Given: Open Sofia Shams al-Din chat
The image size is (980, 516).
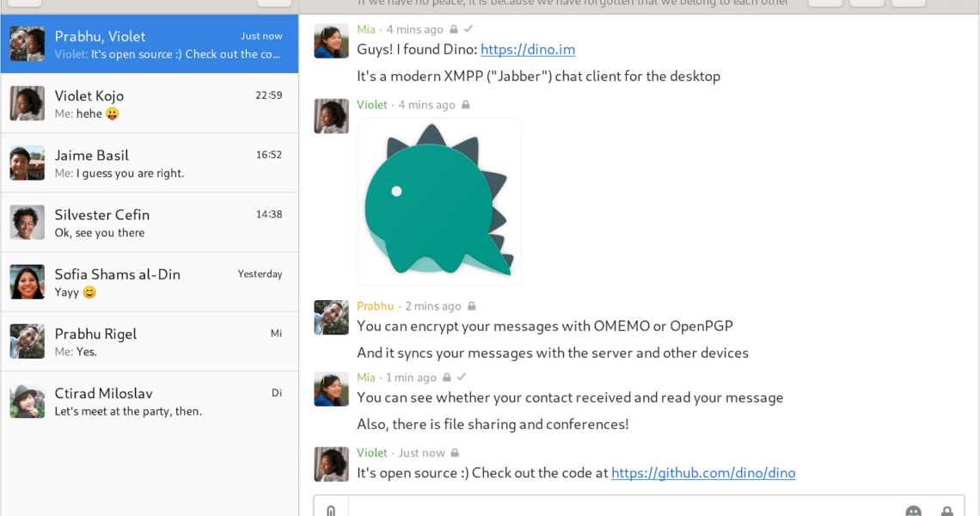Looking at the screenshot, I should [150, 282].
